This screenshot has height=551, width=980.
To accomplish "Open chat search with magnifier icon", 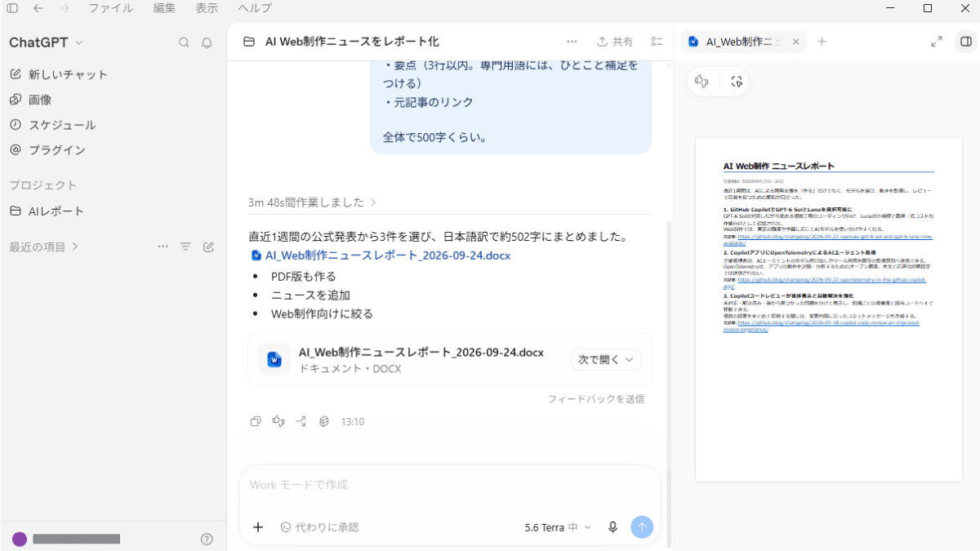I will pos(184,42).
